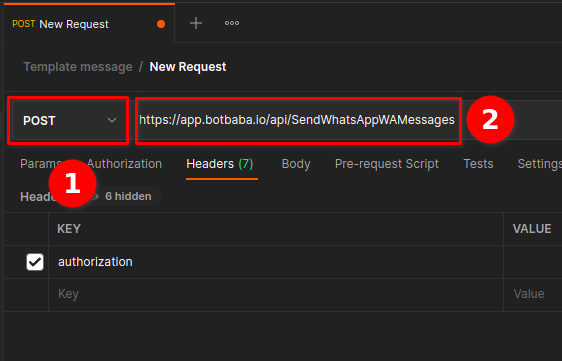562x361 pixels.
Task: Click the empty Value placeholder field
Action: (x=533, y=294)
